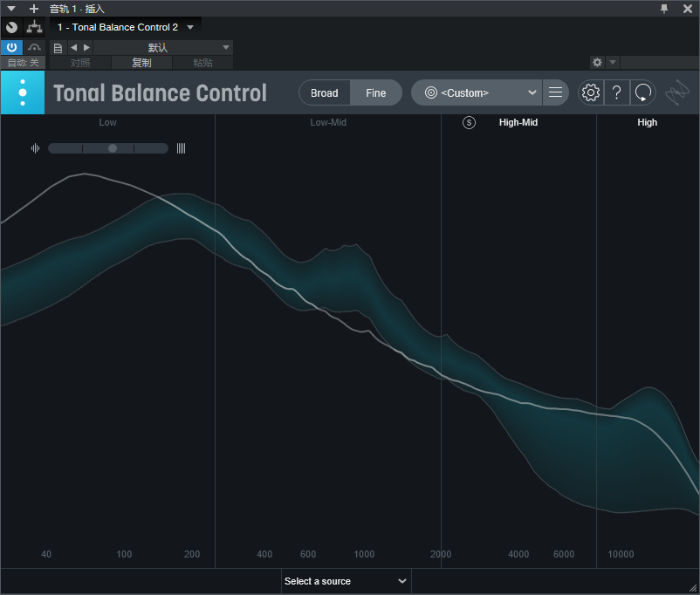Viewport: 700px width, 595px height.
Task: Add a new insert with plus icon
Action: tap(34, 9)
